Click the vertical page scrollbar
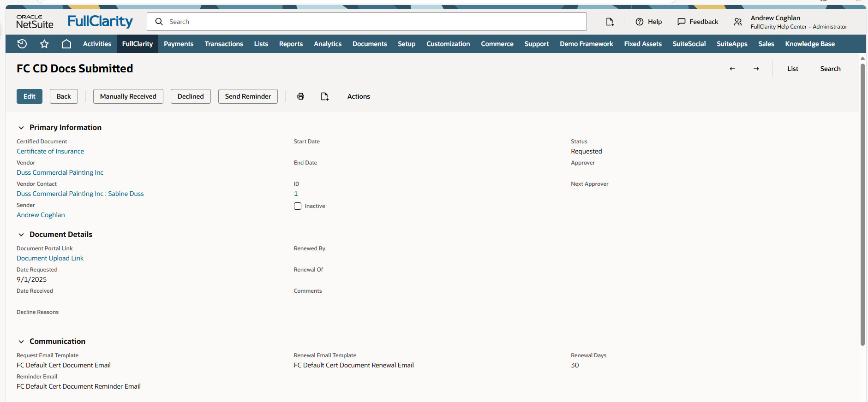Screen dimensions: 868x402 (862, 203)
